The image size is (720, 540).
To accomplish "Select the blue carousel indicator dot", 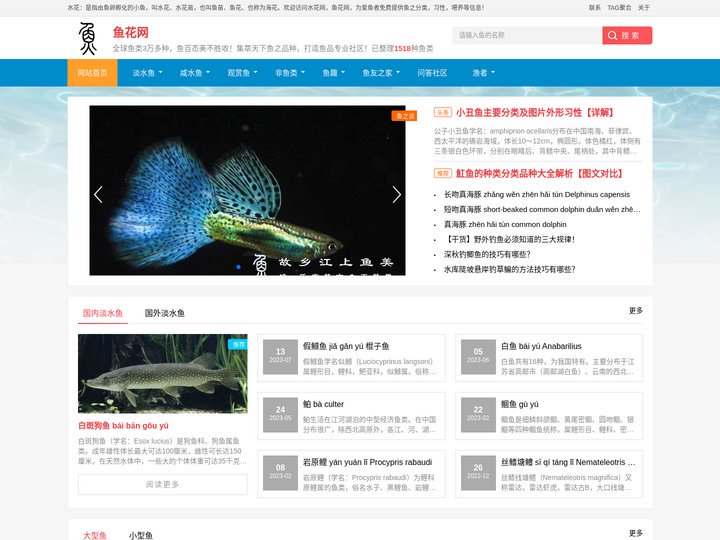I will pyautogui.click(x=238, y=267).
